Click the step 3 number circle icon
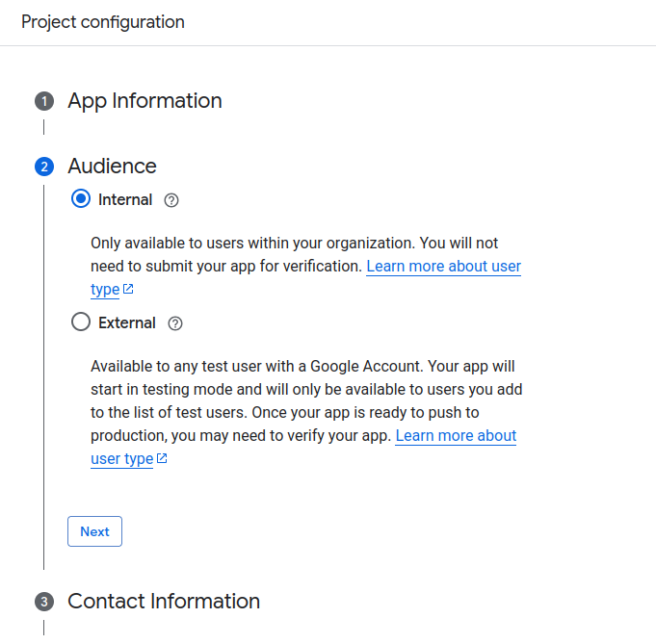Viewport: 656px width, 644px height. click(44, 602)
